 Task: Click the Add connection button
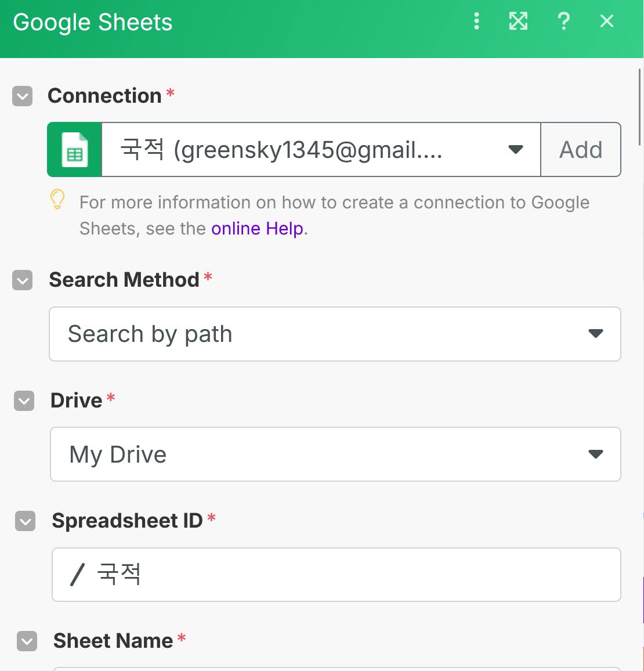(x=581, y=149)
